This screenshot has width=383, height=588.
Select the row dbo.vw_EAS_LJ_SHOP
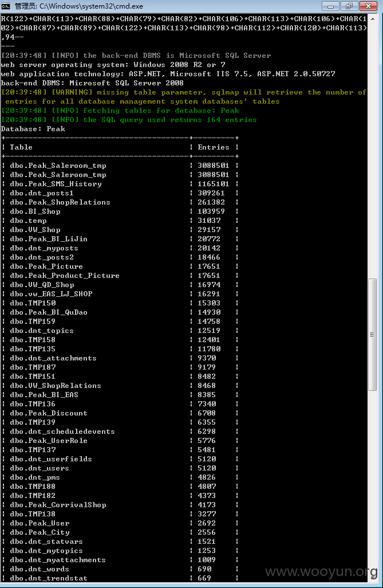120,294
